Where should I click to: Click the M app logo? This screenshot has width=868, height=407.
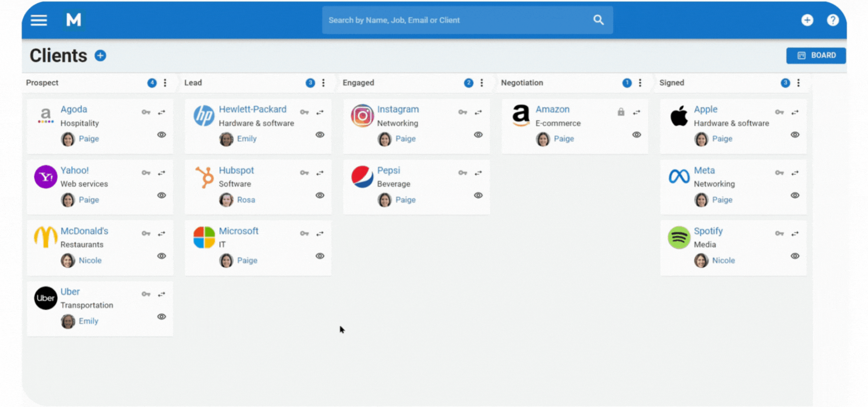[74, 20]
